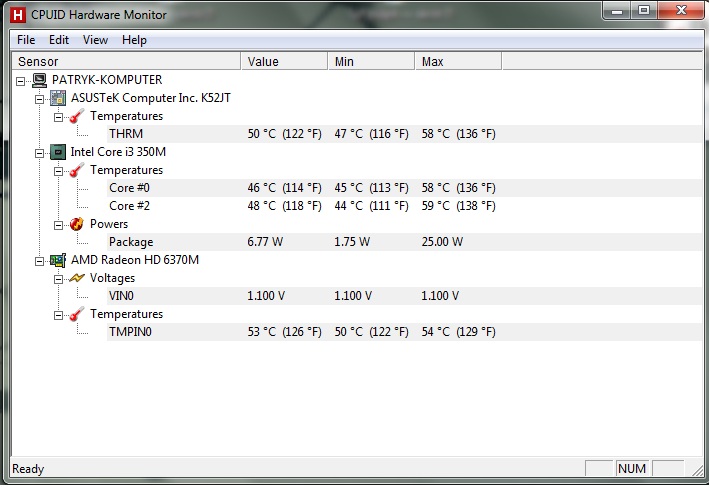Click the Max column header

click(458, 62)
